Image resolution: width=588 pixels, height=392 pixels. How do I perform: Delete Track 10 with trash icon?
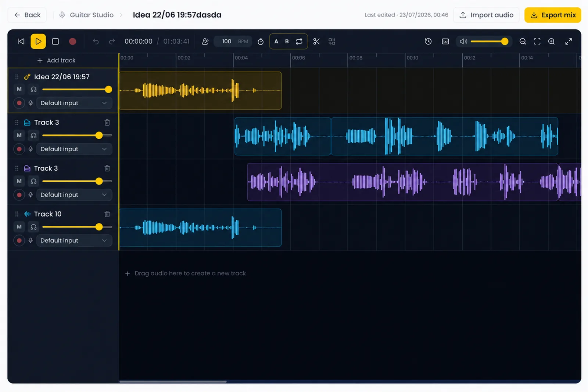click(x=107, y=214)
